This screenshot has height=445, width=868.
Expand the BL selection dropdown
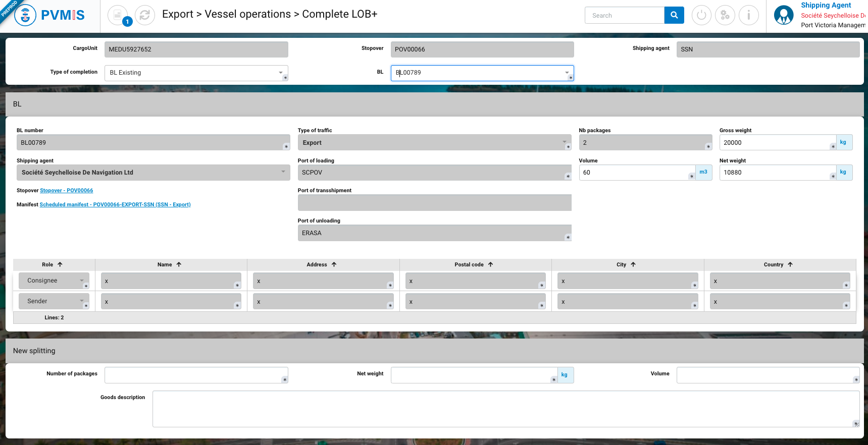point(567,73)
